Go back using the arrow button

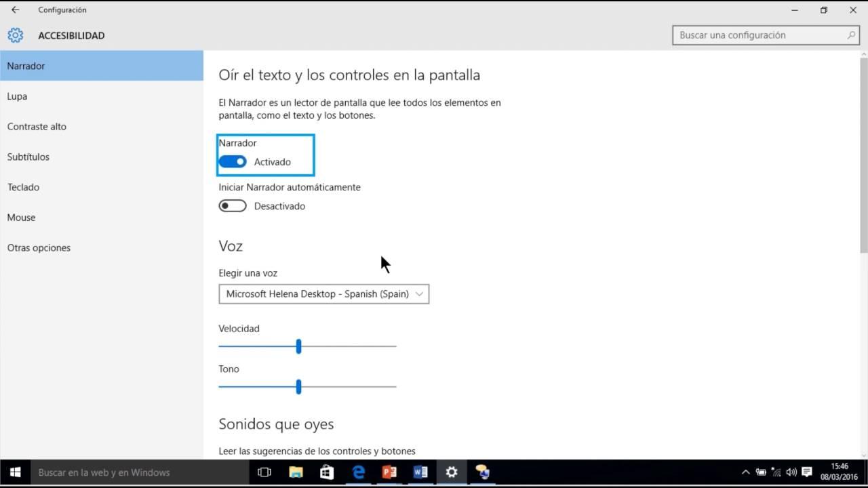[x=14, y=9]
